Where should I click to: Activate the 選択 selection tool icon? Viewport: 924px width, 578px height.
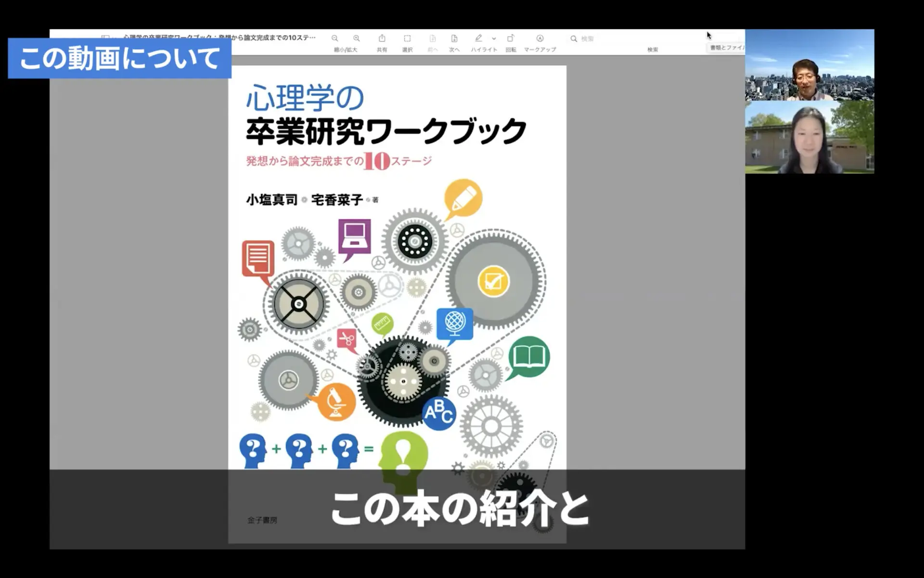coord(407,39)
